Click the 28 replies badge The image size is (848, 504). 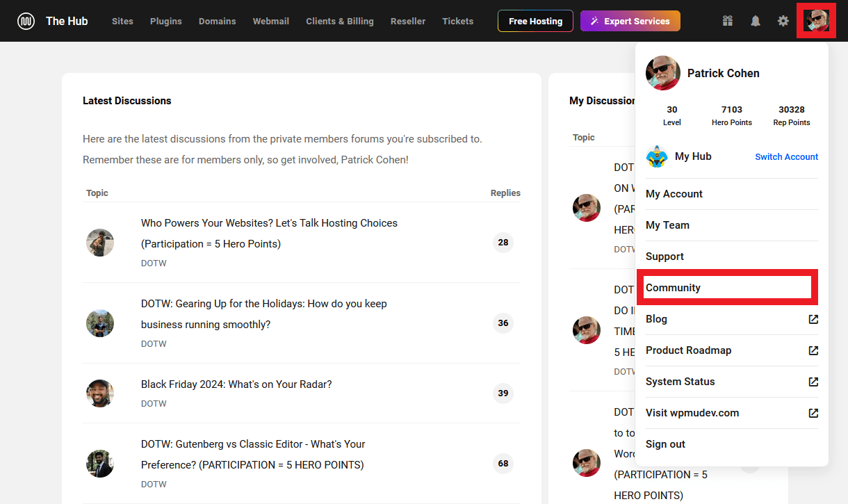[x=503, y=243]
